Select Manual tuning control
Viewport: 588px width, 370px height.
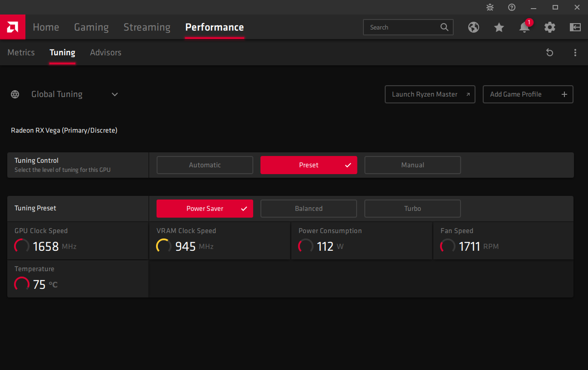[412, 165]
